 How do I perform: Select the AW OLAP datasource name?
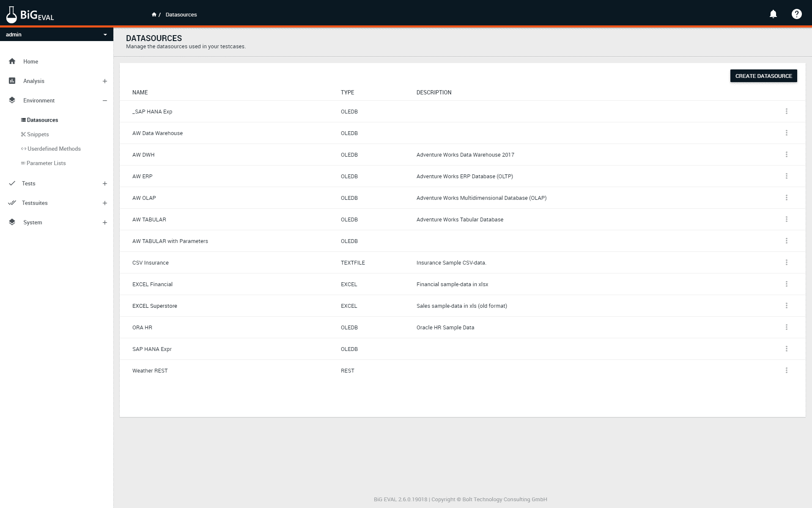[144, 198]
